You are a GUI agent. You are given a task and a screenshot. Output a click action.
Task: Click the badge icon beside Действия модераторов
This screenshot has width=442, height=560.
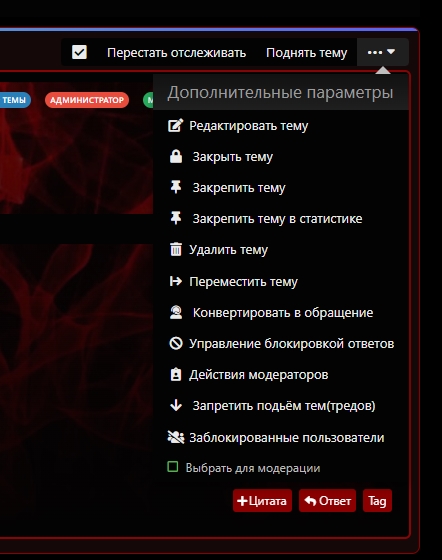pyautogui.click(x=176, y=375)
